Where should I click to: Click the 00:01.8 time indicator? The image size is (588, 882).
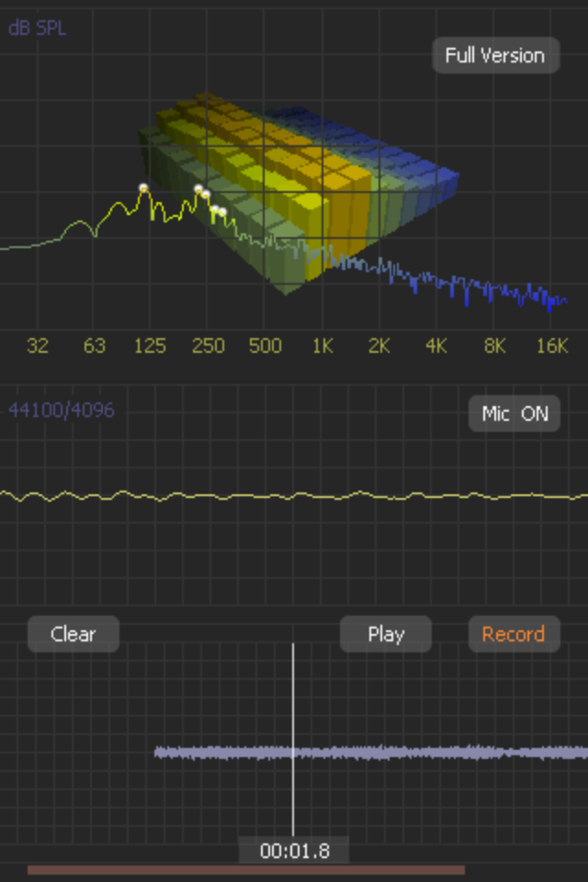point(294,851)
